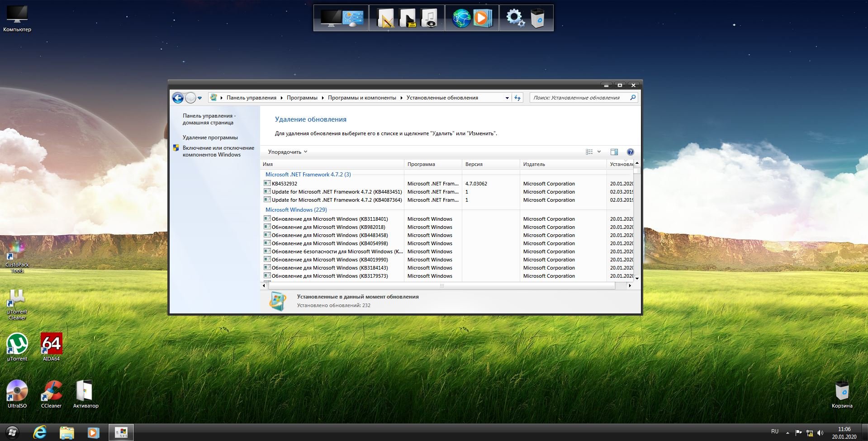
Task: Click search magnifier in search box
Action: click(x=633, y=98)
